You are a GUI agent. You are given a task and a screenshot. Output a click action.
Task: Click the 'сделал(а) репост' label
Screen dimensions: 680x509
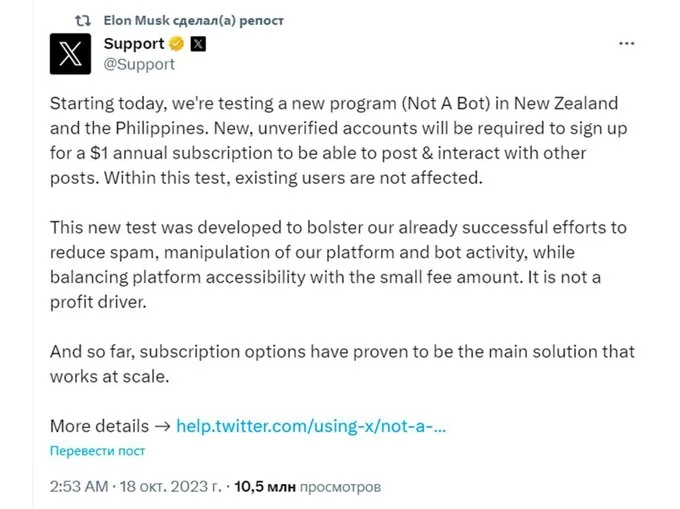click(x=228, y=20)
